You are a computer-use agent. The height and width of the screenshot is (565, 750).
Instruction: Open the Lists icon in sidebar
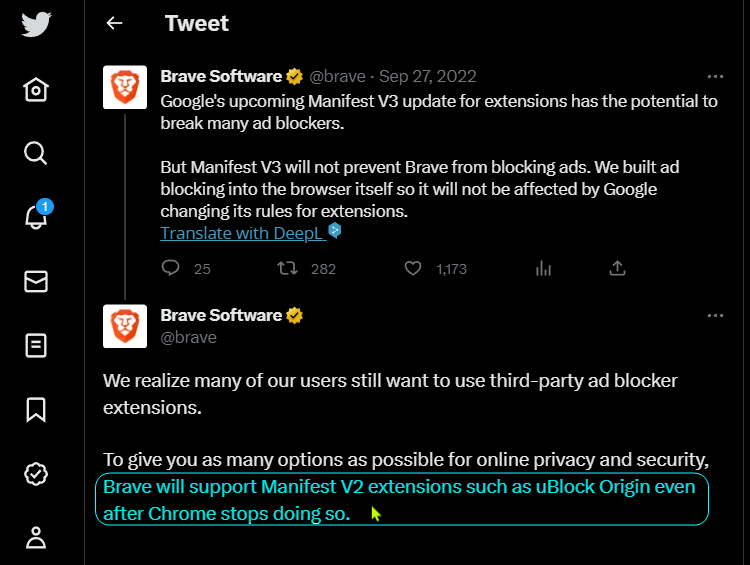[x=36, y=345]
